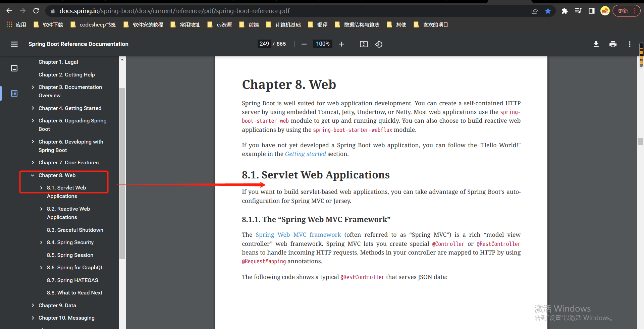Image resolution: width=644 pixels, height=329 pixels.
Task: Click the address bar URL
Action: point(174,11)
